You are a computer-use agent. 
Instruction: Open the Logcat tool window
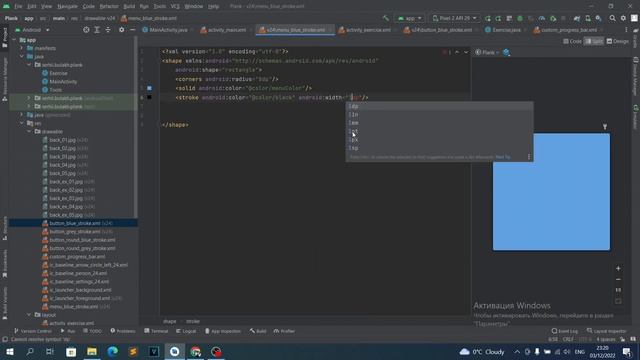coord(186,331)
